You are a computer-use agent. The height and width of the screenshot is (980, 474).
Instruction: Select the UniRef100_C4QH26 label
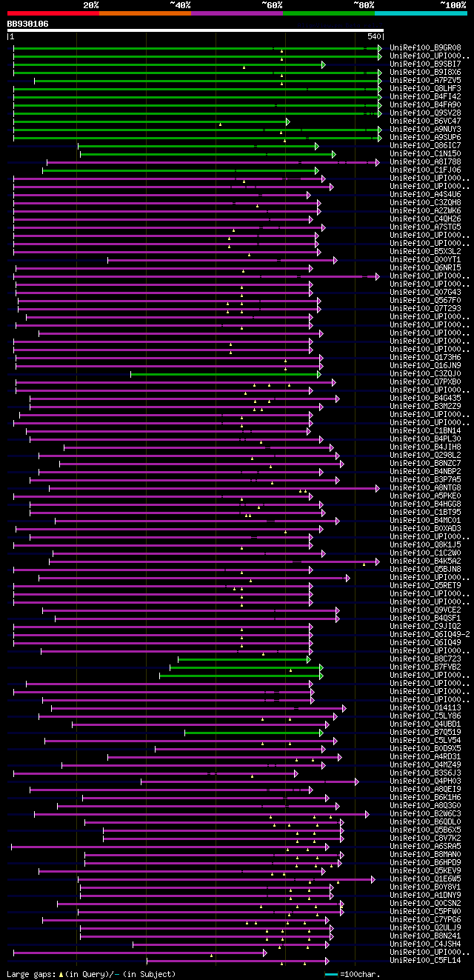click(425, 219)
